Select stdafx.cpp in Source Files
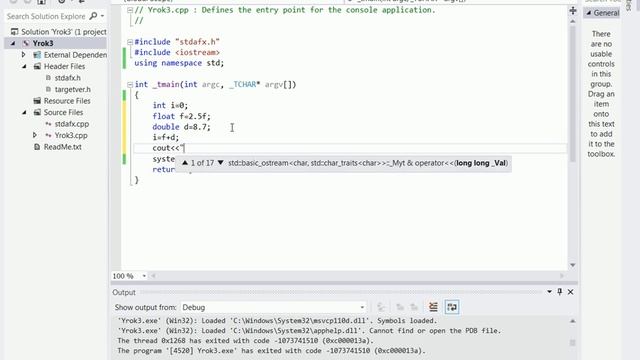The image size is (640, 360). (x=71, y=124)
